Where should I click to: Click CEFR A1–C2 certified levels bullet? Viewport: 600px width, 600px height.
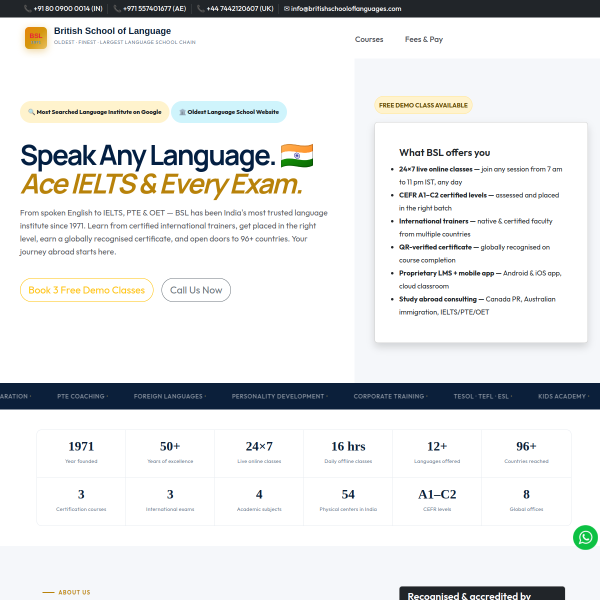[x=479, y=202]
